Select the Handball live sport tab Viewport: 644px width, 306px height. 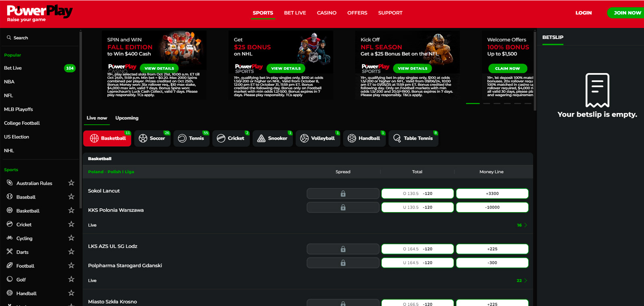364,138
